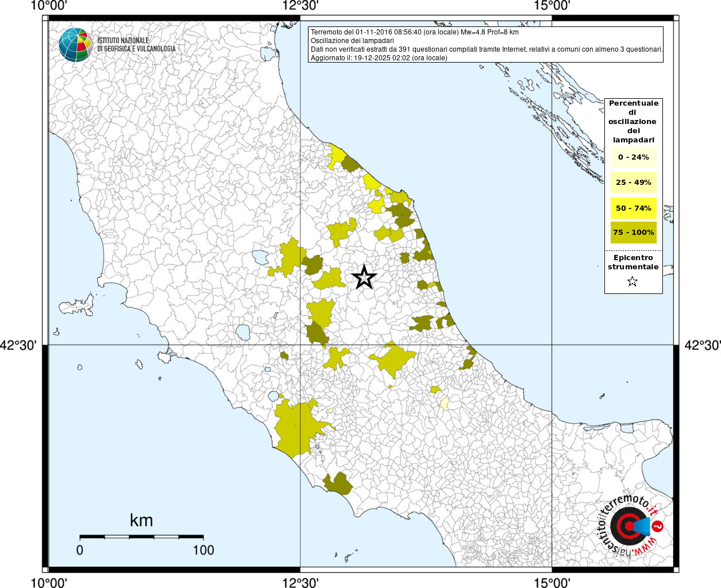The width and height of the screenshot is (721, 588).
Task: Click the 'km' scale bar label
Action: point(141,520)
